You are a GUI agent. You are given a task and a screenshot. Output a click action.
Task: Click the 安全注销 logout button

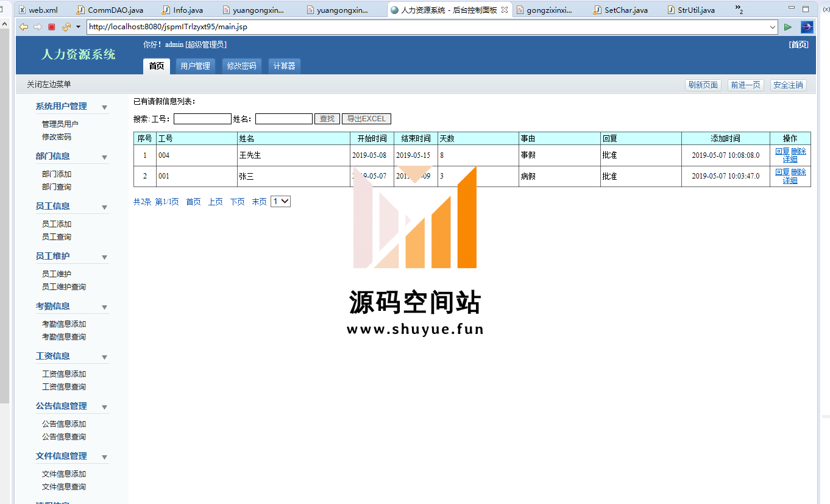point(788,85)
